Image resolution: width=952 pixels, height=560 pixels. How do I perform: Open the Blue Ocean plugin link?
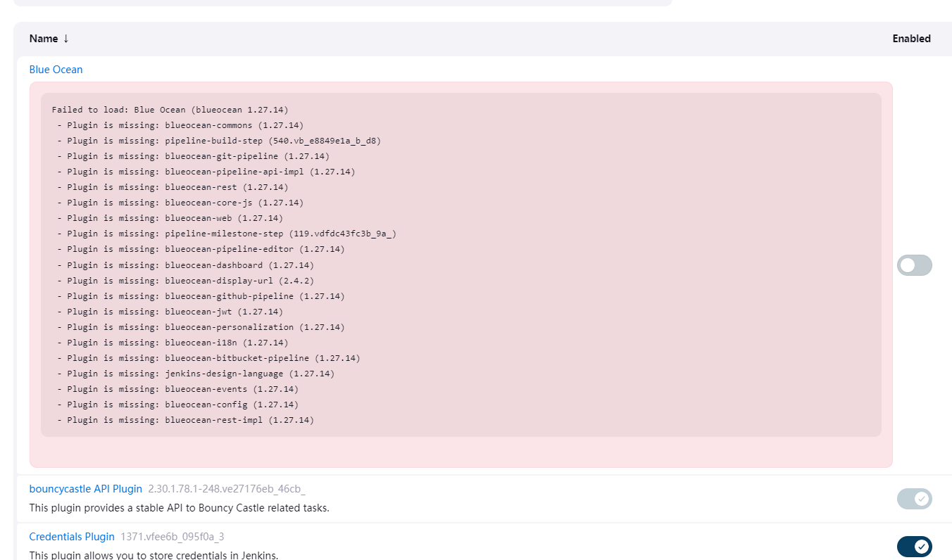(x=56, y=70)
